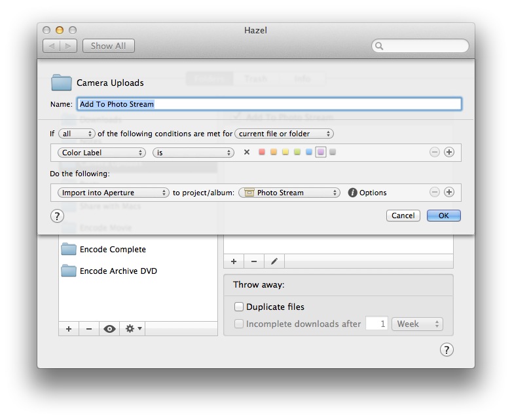Minimize the Hazel window with yellow button
Viewport: 512px width, 420px height.
pyautogui.click(x=60, y=30)
